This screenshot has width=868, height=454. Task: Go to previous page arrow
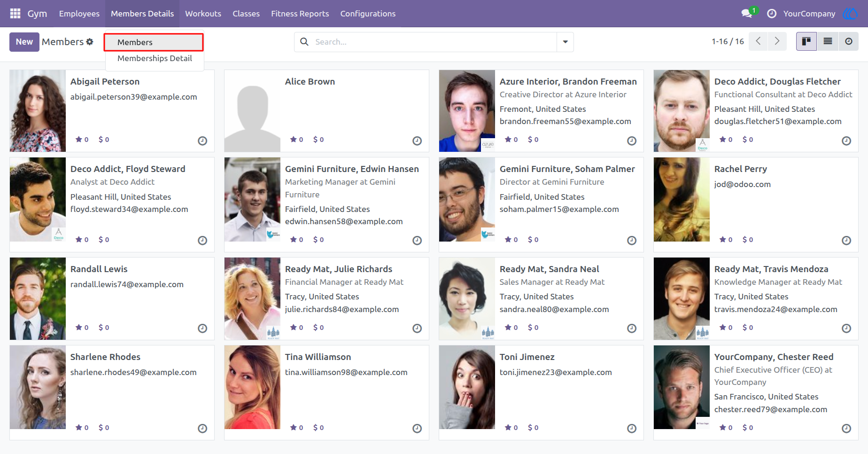(x=758, y=41)
